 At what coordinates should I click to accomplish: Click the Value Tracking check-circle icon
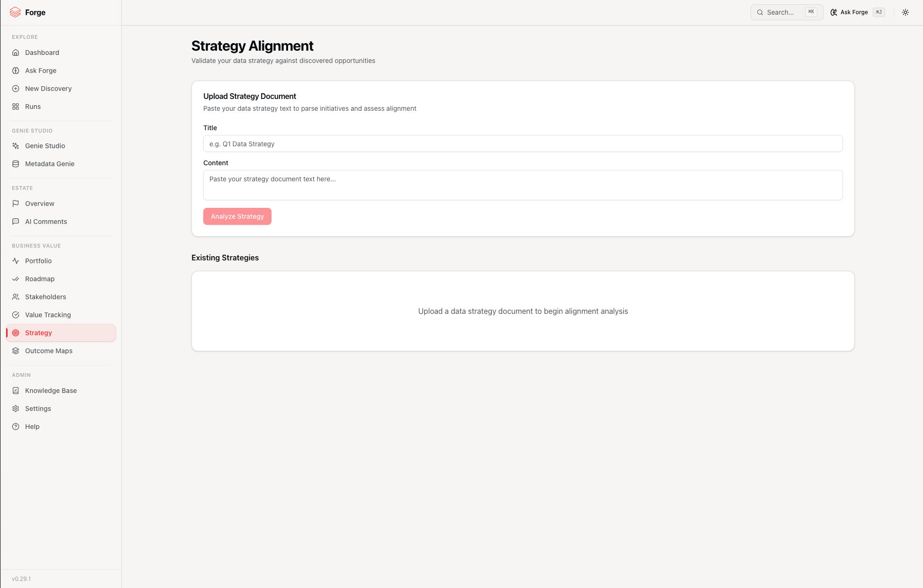pyautogui.click(x=16, y=315)
